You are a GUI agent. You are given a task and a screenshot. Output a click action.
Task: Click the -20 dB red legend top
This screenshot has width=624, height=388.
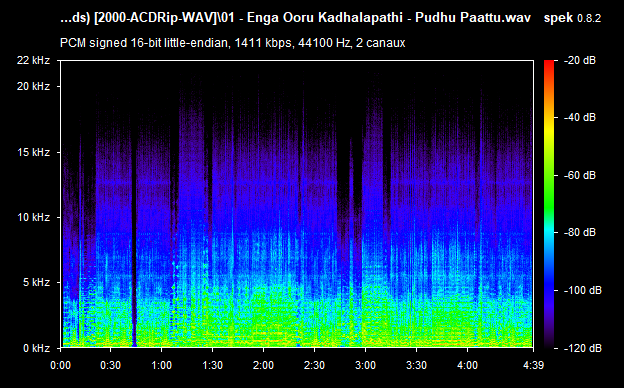[x=549, y=63]
